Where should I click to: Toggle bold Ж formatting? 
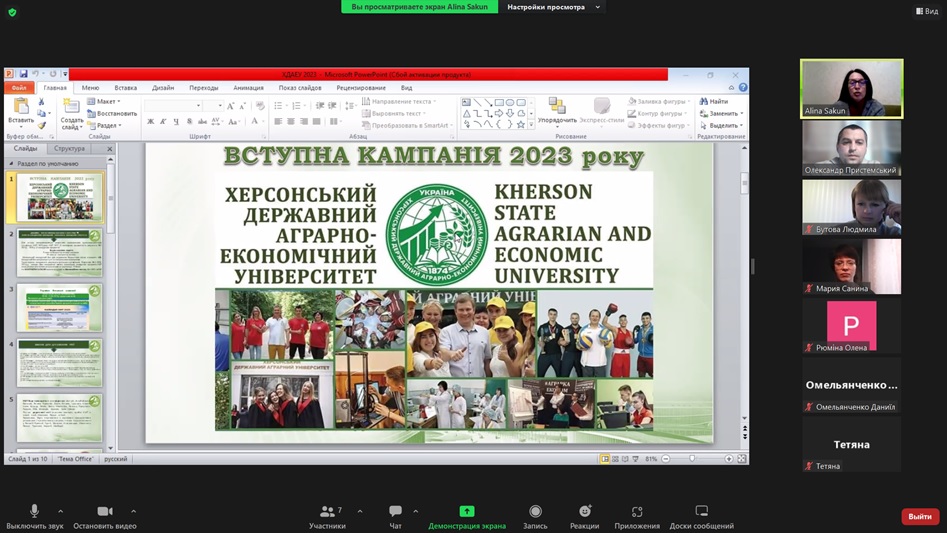point(150,121)
